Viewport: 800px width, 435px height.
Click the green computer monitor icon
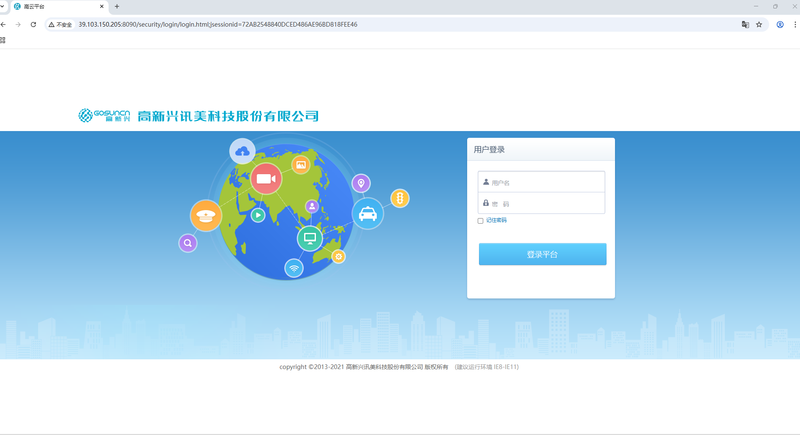[x=310, y=238]
